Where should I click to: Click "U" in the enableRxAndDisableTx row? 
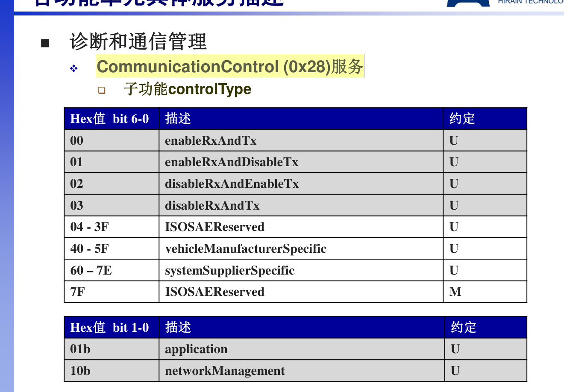pyautogui.click(x=485, y=162)
